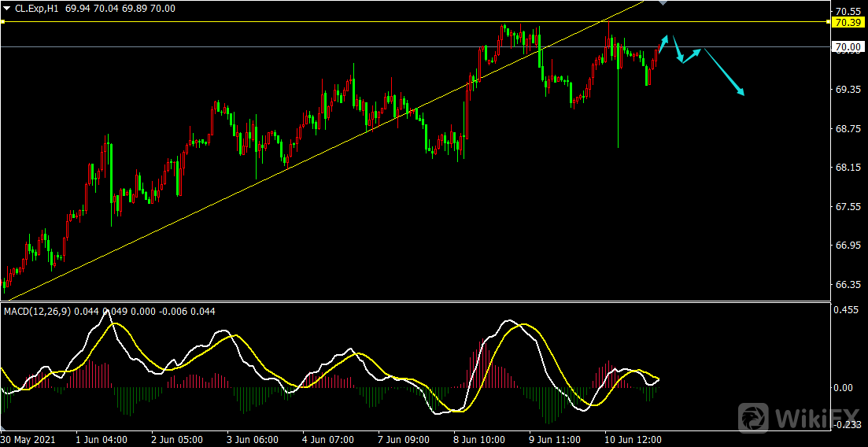Click the 0.455 MACD scale value
The image size is (868, 447).
point(847,309)
